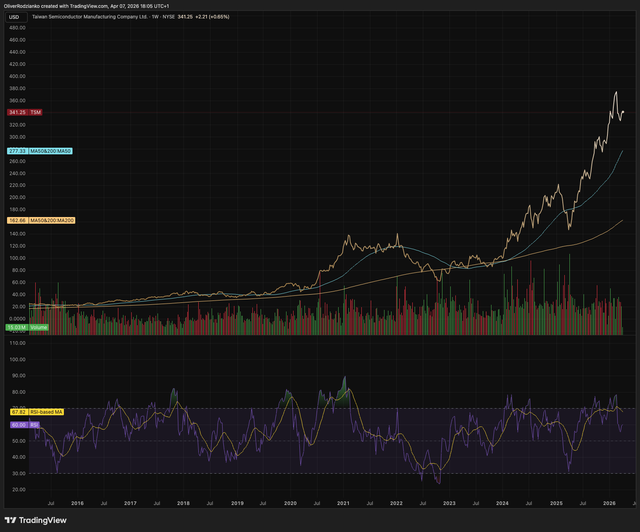Click the 2019 year label on time axis
Screen dimensions: 640x532
[237, 503]
